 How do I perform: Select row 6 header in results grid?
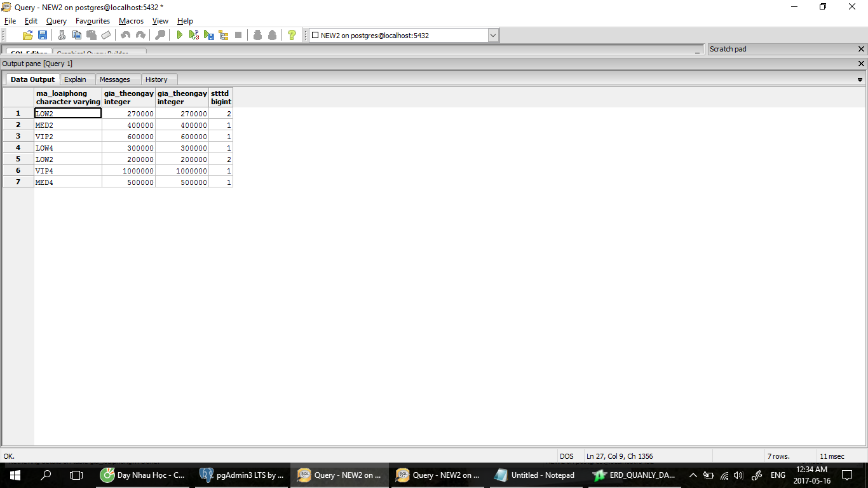(x=18, y=171)
